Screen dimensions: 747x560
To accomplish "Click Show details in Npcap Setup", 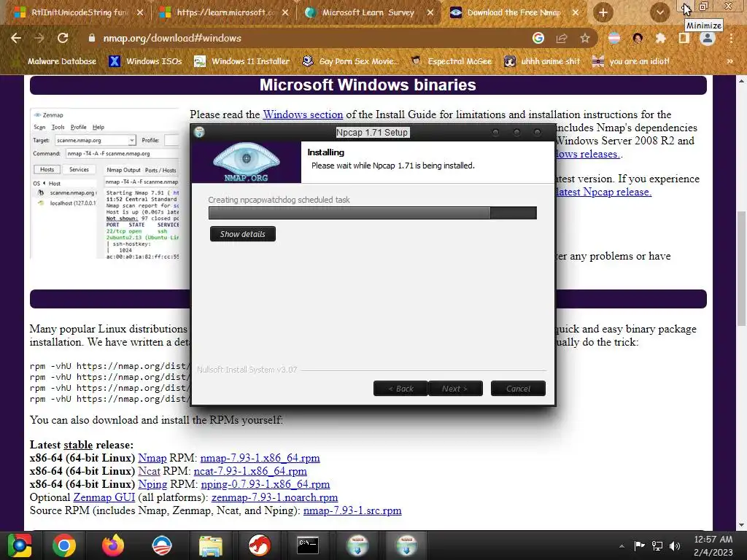I will tap(242, 234).
